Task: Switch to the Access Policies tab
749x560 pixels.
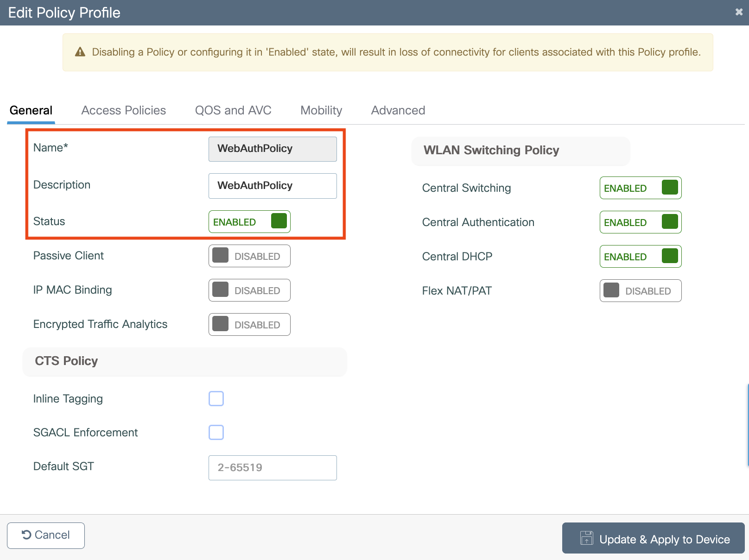Action: [123, 110]
